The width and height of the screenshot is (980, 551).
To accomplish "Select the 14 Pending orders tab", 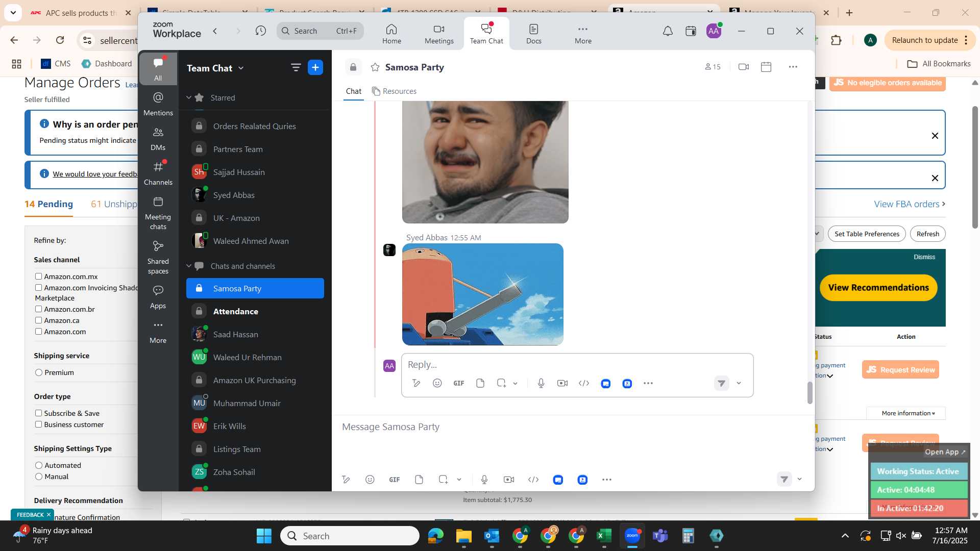I will point(49,204).
